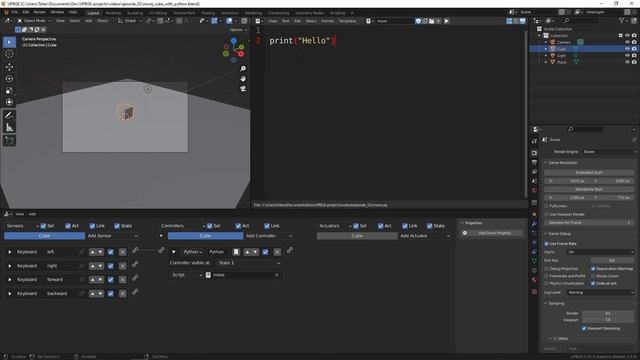640x360 pixels.
Task: Select the Scale tool in viewport toolbar
Action: [9, 91]
